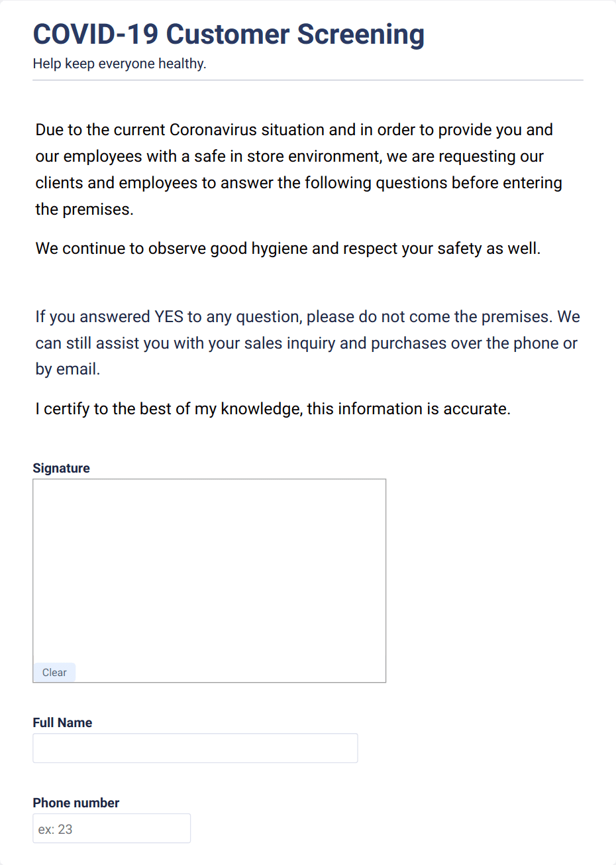Screen dimensions: 616x865
Task: Focus the Full Name text field
Action: (x=195, y=748)
